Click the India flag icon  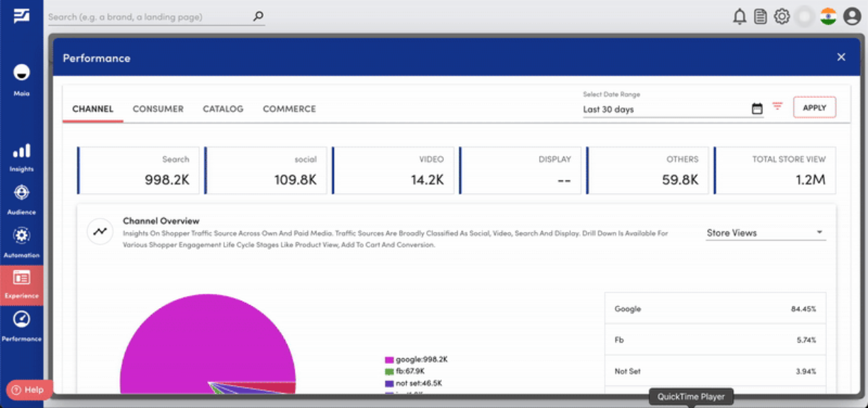coord(828,16)
